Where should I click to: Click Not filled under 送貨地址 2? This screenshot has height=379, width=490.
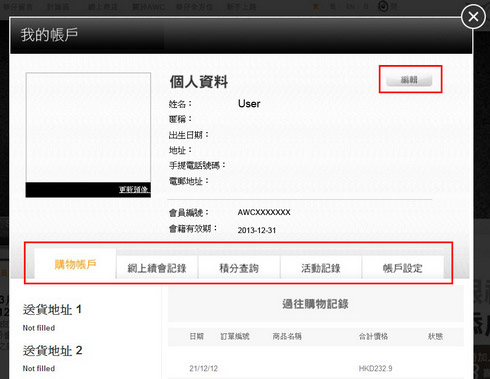[39, 369]
